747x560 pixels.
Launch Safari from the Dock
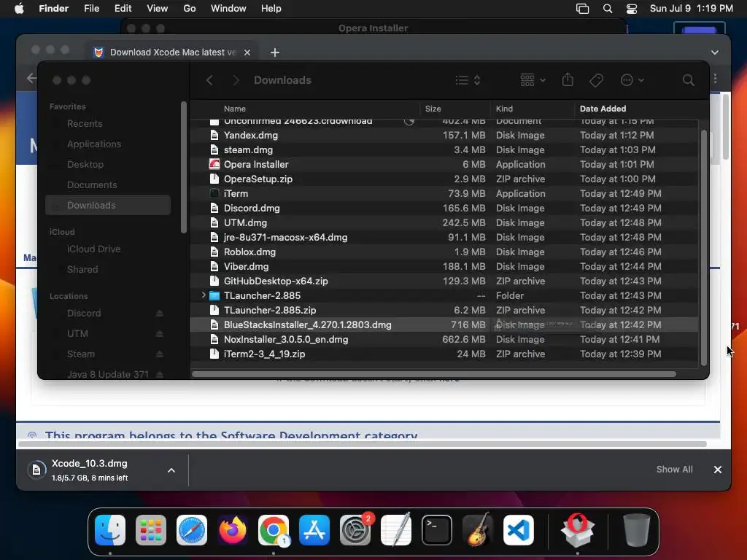point(192,530)
